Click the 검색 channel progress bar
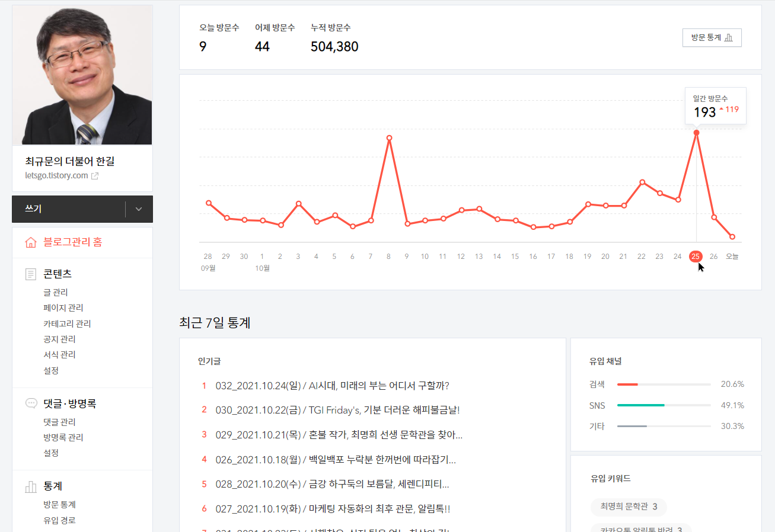775x532 pixels. pyautogui.click(x=664, y=384)
